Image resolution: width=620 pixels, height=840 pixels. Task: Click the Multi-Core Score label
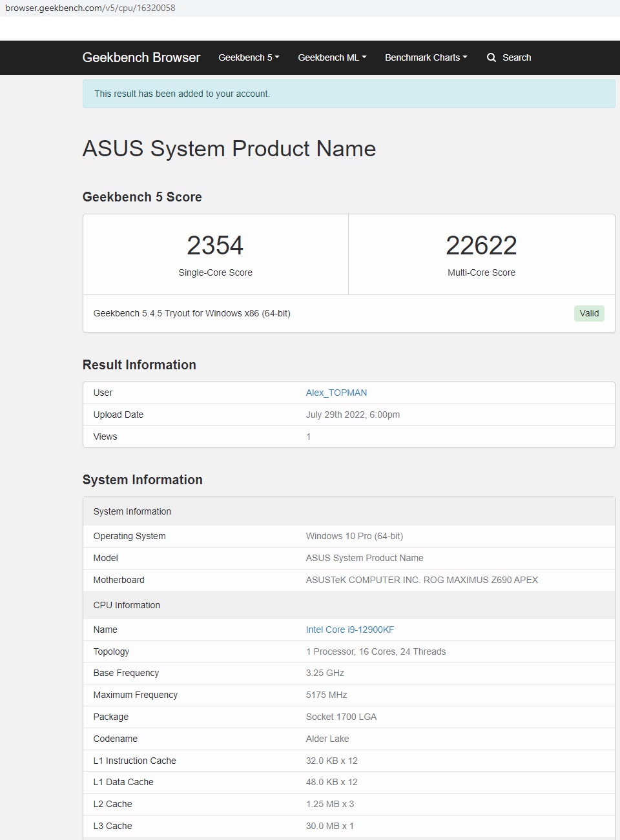click(x=481, y=272)
